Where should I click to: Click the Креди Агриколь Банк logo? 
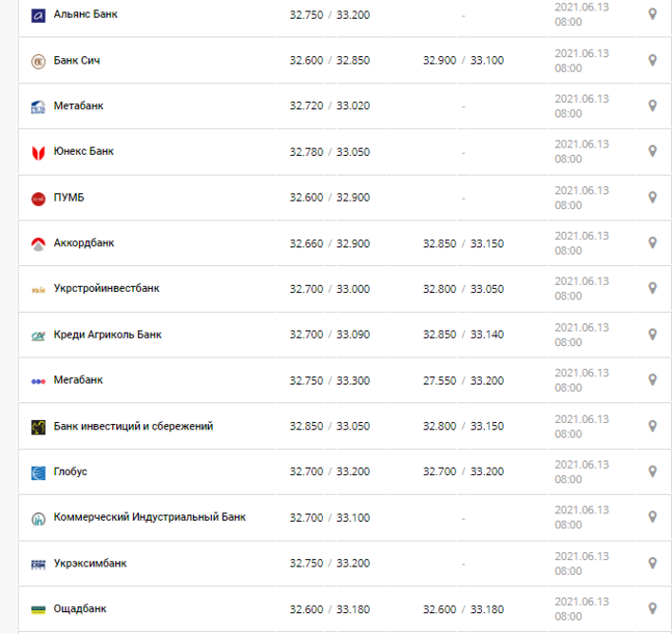(38, 336)
